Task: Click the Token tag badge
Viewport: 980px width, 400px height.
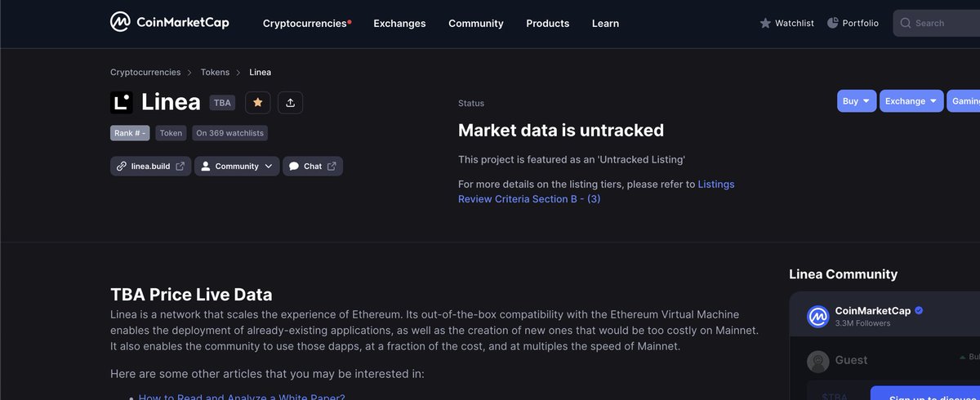Action: coord(171,133)
